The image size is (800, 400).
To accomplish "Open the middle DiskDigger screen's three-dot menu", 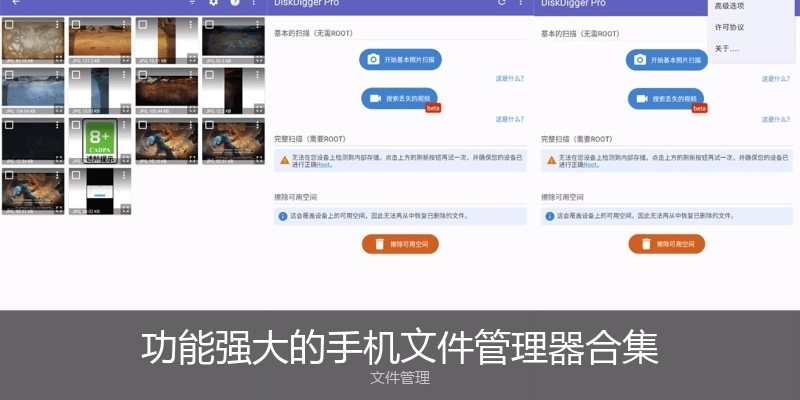I will point(520,3).
